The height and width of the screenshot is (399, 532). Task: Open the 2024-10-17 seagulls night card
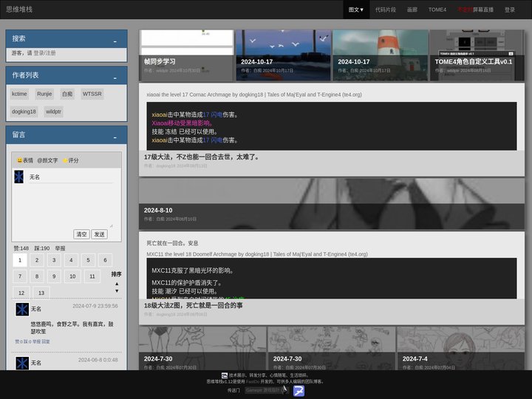click(x=283, y=55)
